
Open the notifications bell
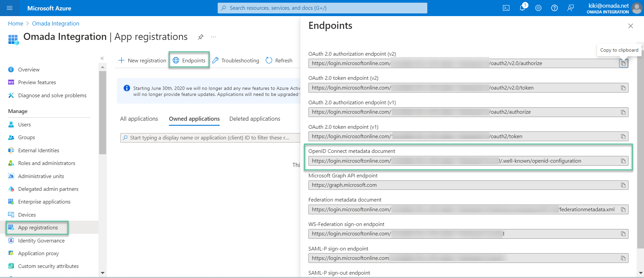coord(522,8)
